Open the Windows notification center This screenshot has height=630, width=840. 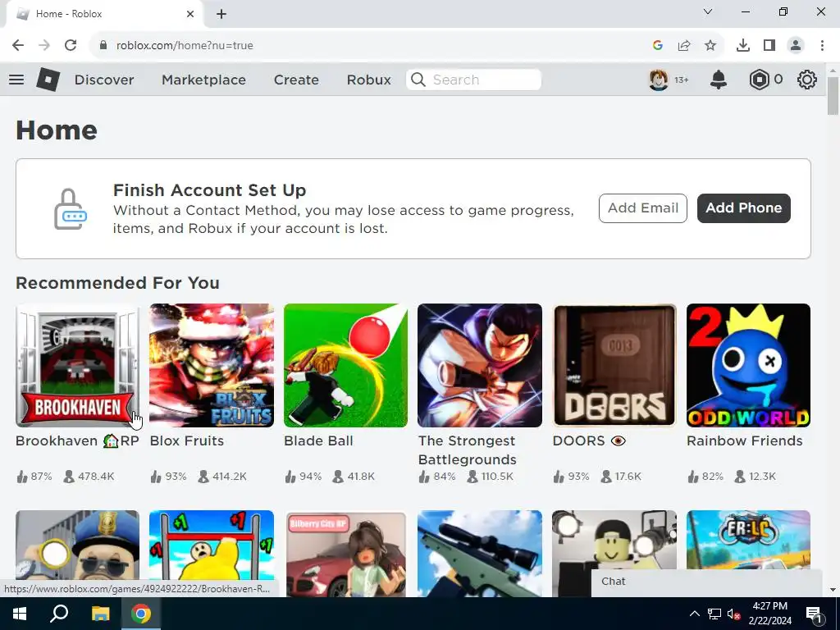tap(814, 614)
